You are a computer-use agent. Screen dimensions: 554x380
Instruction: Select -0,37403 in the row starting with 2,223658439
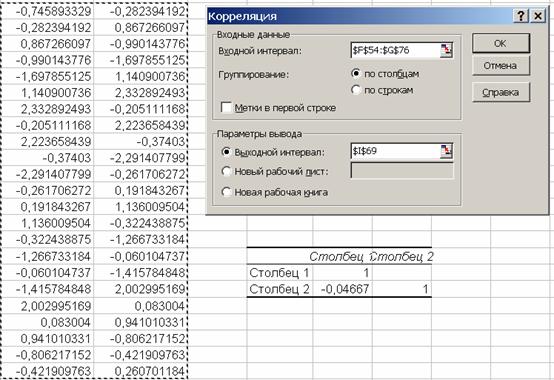(x=141, y=142)
